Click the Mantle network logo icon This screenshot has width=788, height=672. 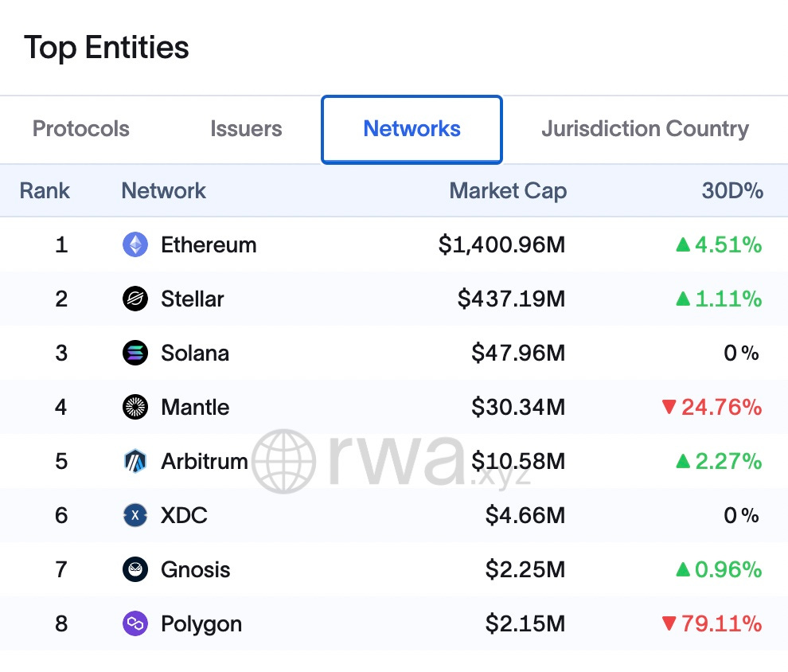pyautogui.click(x=135, y=407)
